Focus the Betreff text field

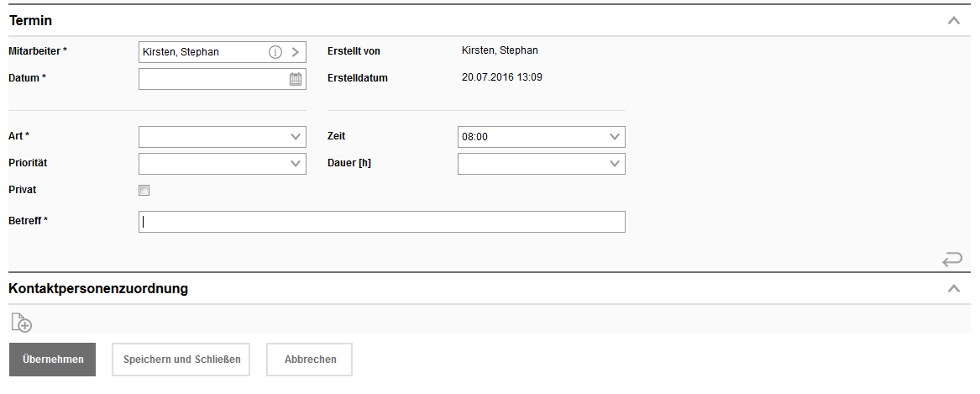(382, 222)
